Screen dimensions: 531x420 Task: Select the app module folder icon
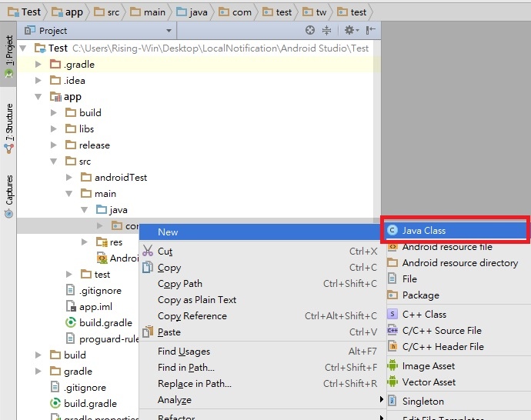coord(55,97)
